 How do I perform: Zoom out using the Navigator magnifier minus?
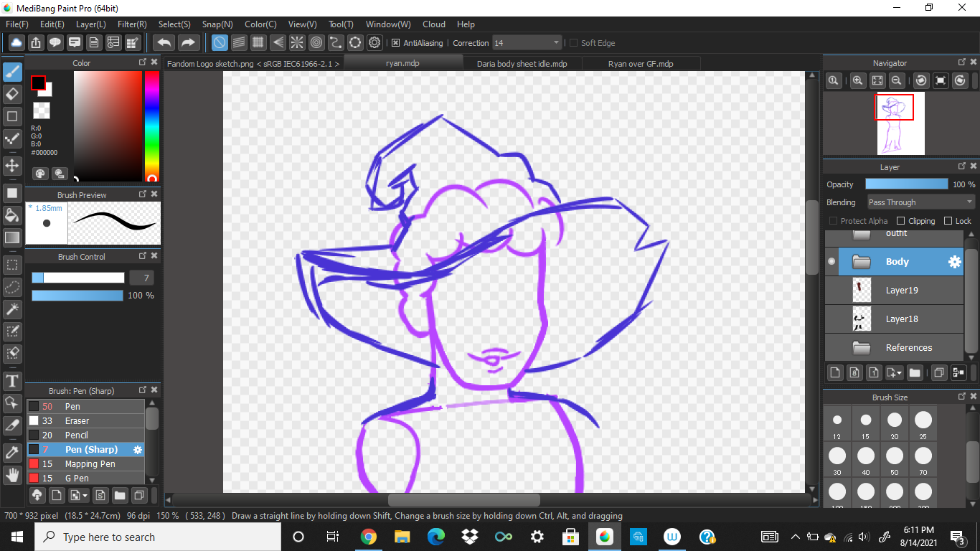click(x=896, y=81)
